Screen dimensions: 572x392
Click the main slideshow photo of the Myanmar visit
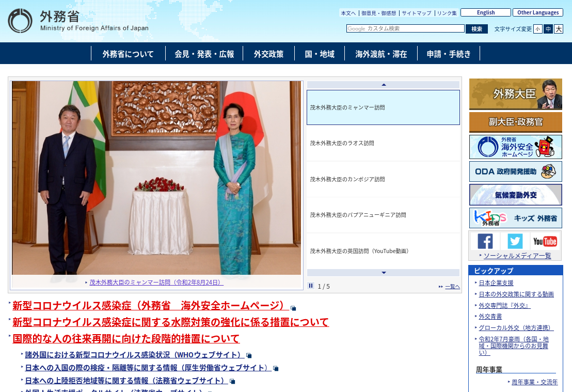pyautogui.click(x=156, y=178)
